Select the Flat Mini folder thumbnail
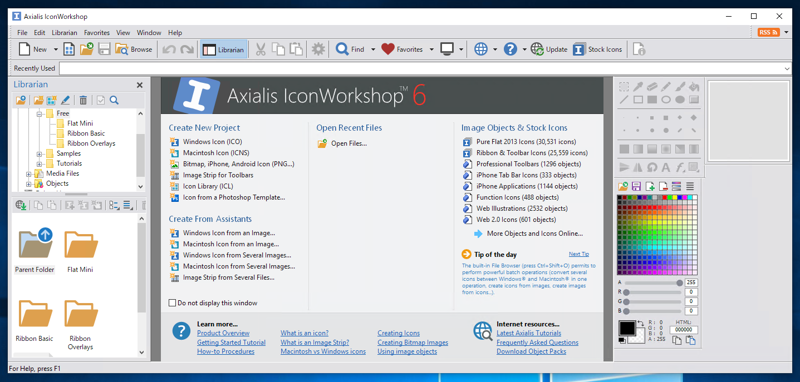This screenshot has height=382, width=800. 80,251
